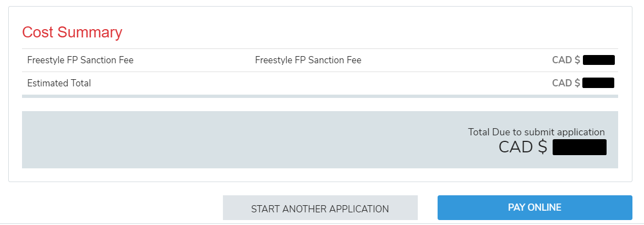Image resolution: width=644 pixels, height=225 pixels.
Task: Click the redacted Sanction Fee amount
Action: tap(598, 60)
